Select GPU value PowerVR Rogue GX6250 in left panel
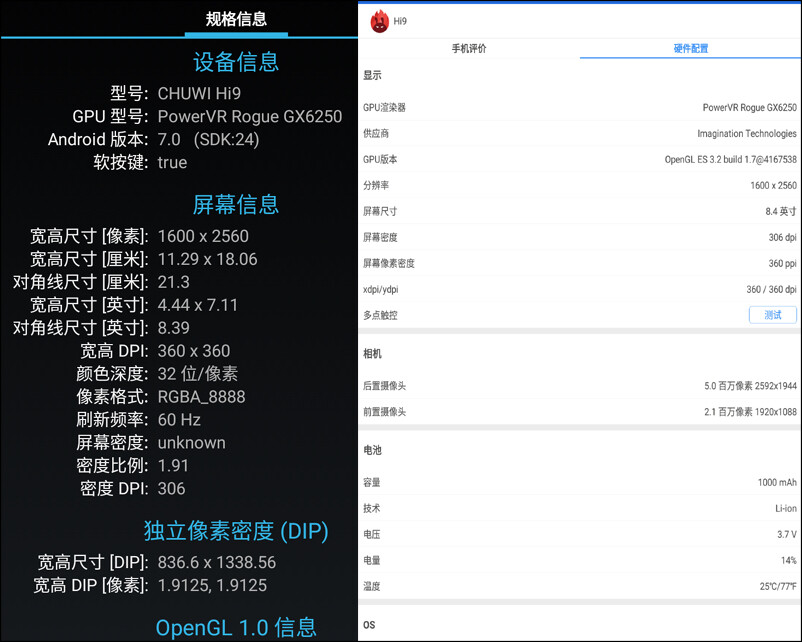The width and height of the screenshot is (802, 642). [x=250, y=116]
